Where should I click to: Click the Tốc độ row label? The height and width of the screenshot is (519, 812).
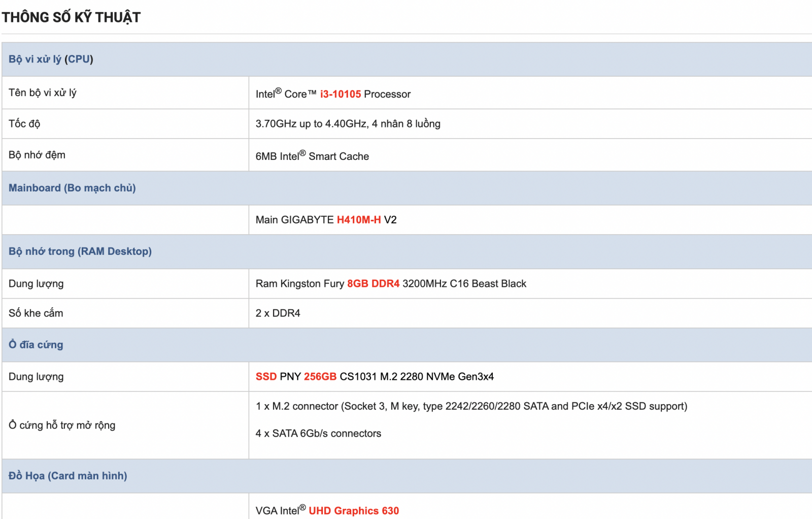(24, 124)
